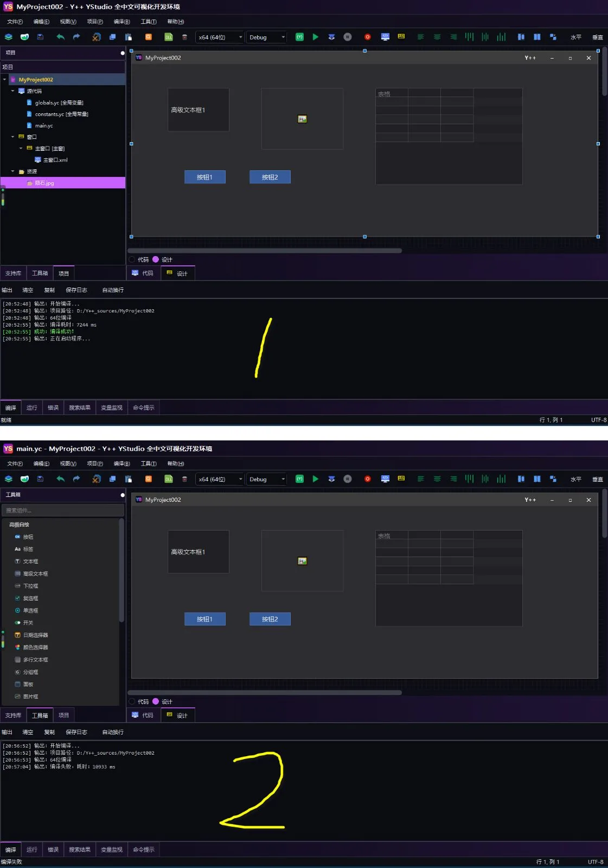
Task: Open Debug configuration dropdown in upper window
Action: (x=266, y=37)
